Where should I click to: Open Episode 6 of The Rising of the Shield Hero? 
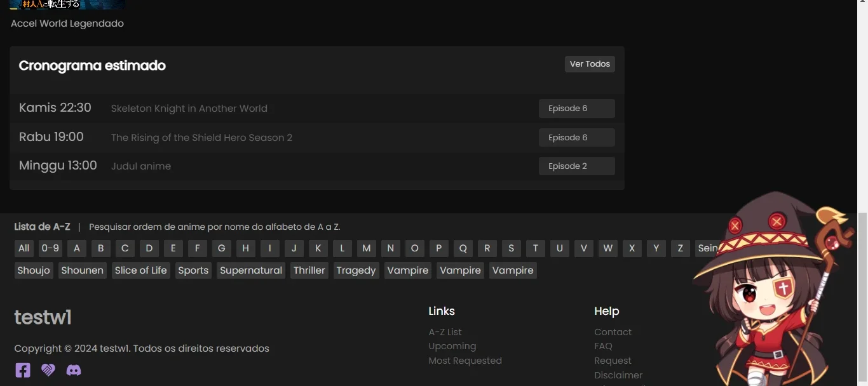pyautogui.click(x=577, y=138)
